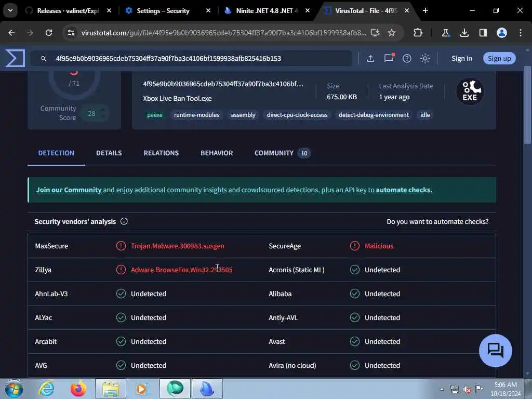Open File Explorer from the taskbar

pos(111,389)
